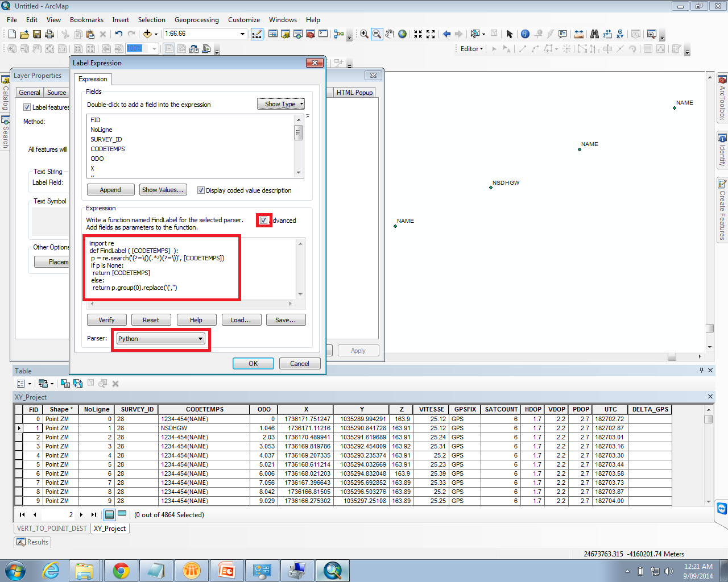
Task: Click the Reset button
Action: (x=151, y=320)
